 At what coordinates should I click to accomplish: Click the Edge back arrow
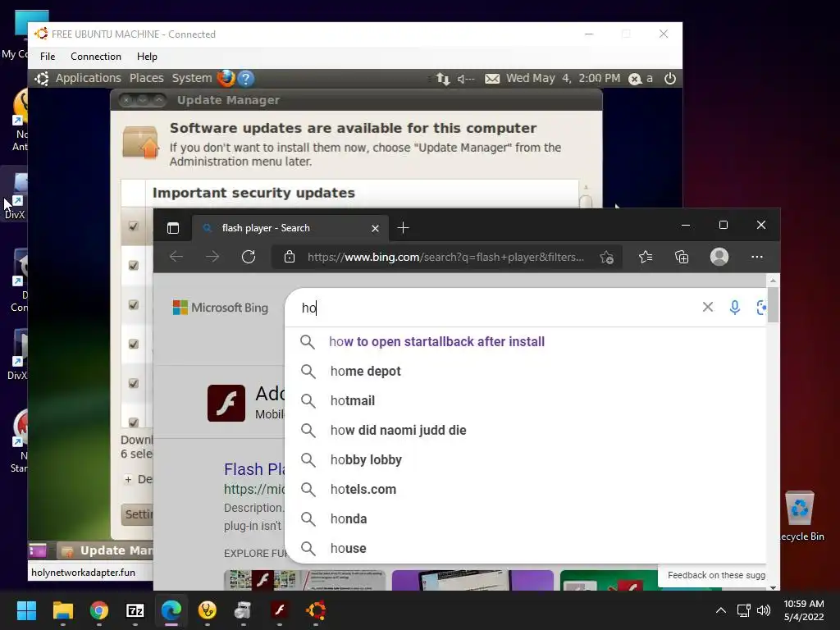176,257
